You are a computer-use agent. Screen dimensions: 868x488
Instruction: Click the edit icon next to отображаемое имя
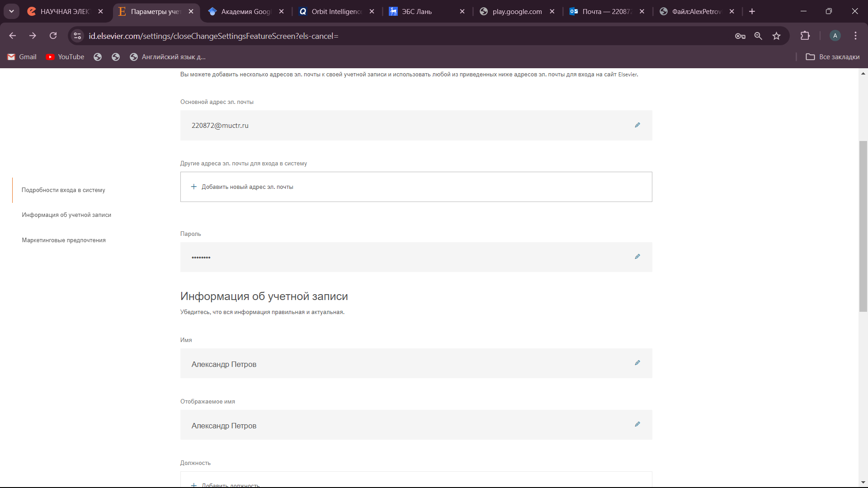(636, 424)
